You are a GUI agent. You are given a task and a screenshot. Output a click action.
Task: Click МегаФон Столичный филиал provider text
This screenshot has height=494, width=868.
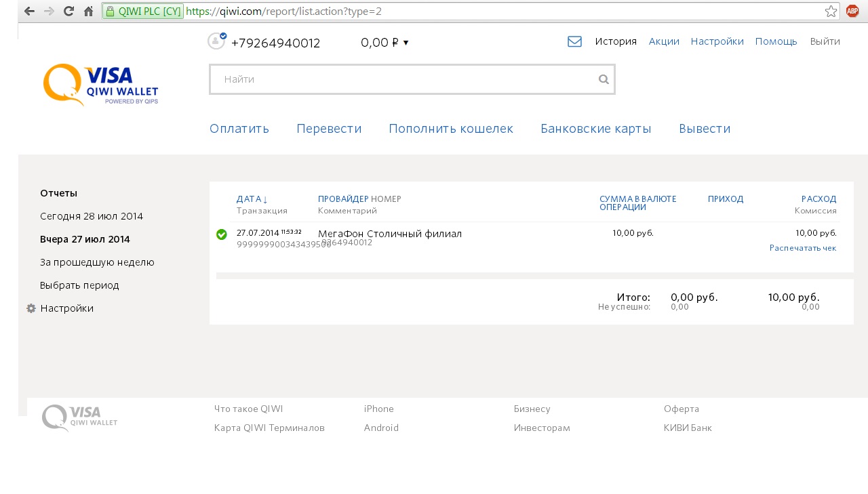click(x=390, y=234)
